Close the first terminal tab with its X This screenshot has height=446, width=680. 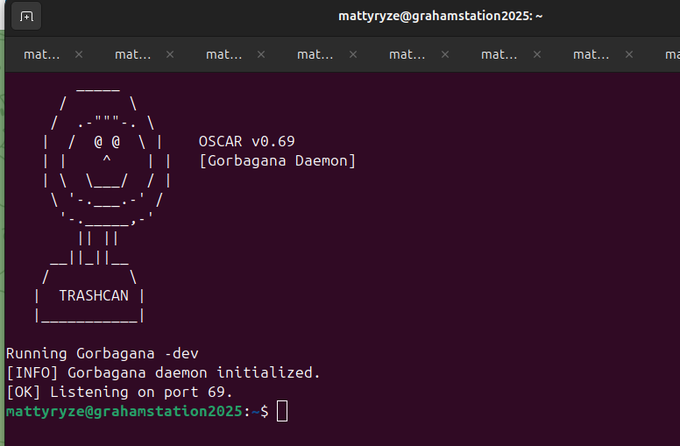pos(78,55)
